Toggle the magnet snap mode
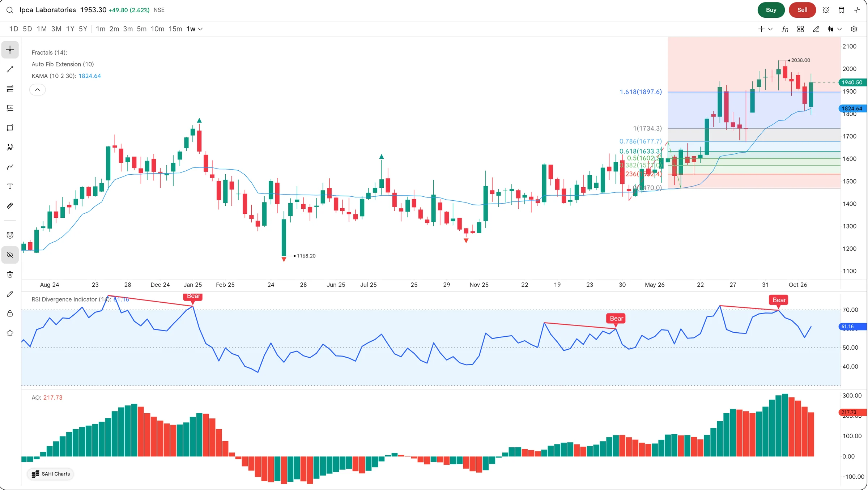Image resolution: width=868 pixels, height=490 pixels. pos(10,235)
